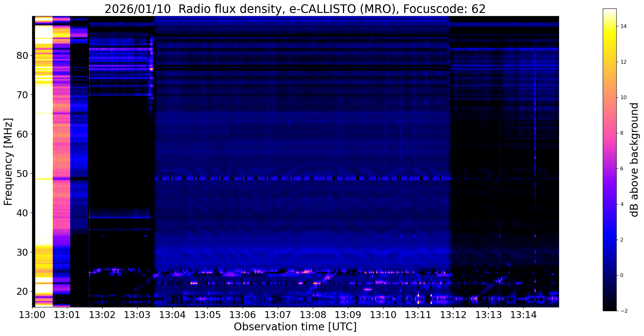Click the 50 MHz frequency tick label

pyautogui.click(x=22, y=174)
